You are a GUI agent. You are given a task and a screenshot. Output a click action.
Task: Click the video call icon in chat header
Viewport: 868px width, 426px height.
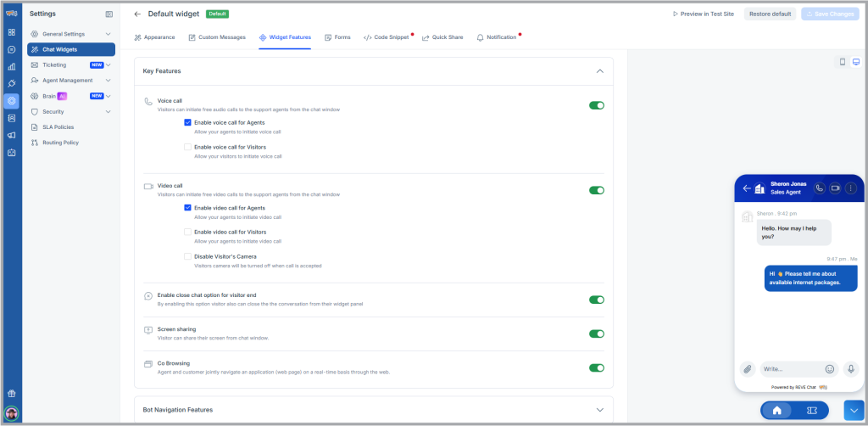pos(835,188)
